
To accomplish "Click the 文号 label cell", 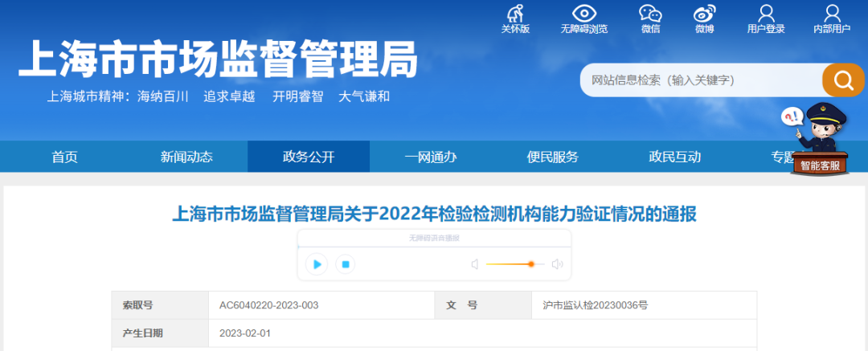I will coord(483,305).
